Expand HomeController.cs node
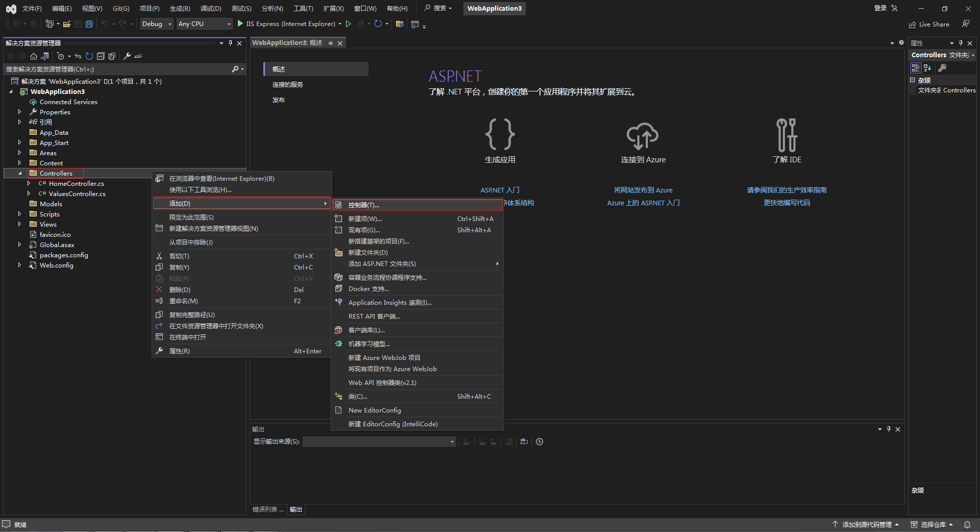The image size is (980, 532). coord(29,183)
